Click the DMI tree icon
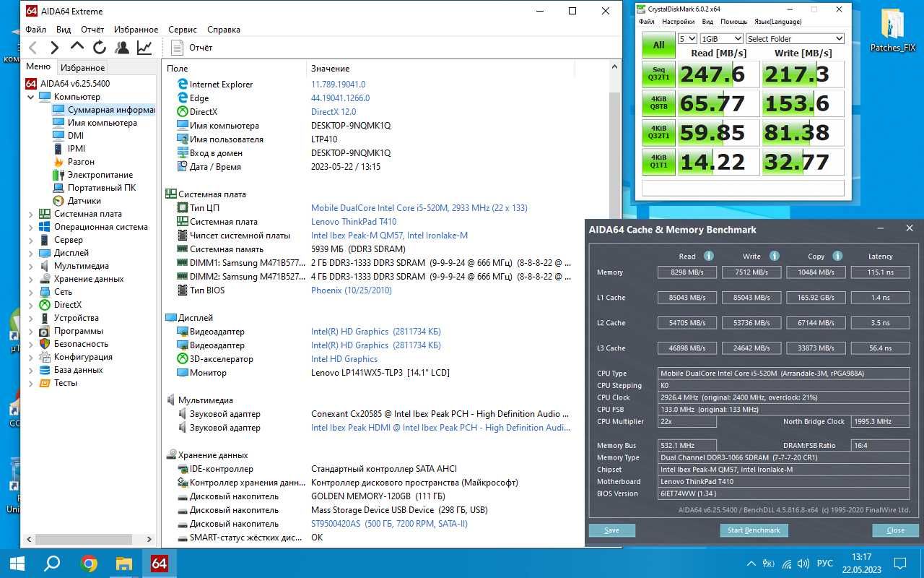 pyautogui.click(x=58, y=136)
